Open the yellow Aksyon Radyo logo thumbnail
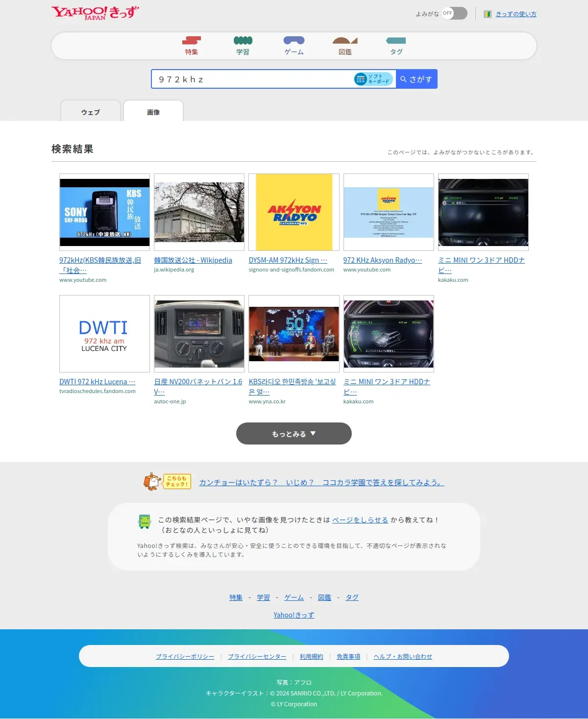The height and width of the screenshot is (719, 588). 294,212
